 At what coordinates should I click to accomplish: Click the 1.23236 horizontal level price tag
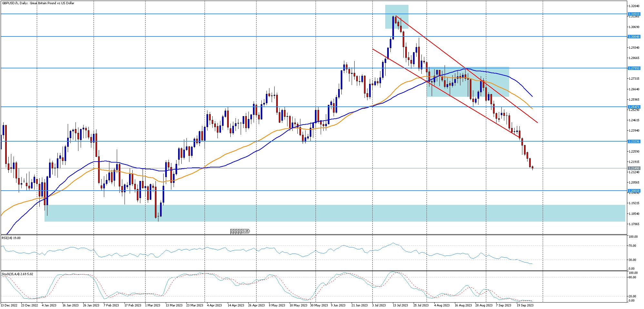coord(634,142)
